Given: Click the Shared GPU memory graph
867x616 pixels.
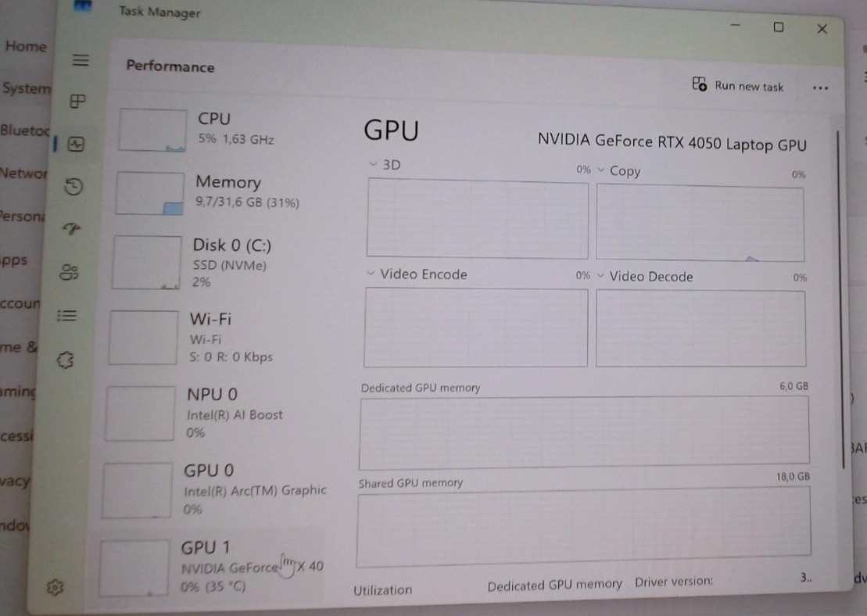Looking at the screenshot, I should [x=583, y=527].
